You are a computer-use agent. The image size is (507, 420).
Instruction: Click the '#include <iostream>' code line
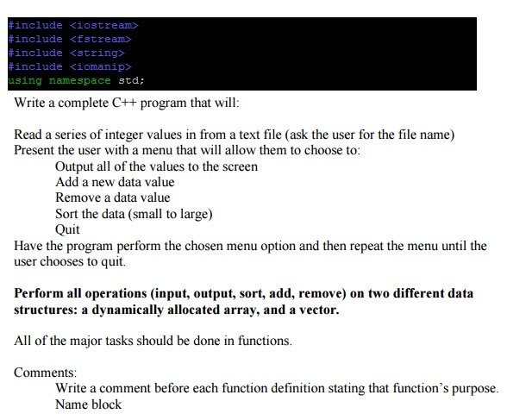click(73, 25)
